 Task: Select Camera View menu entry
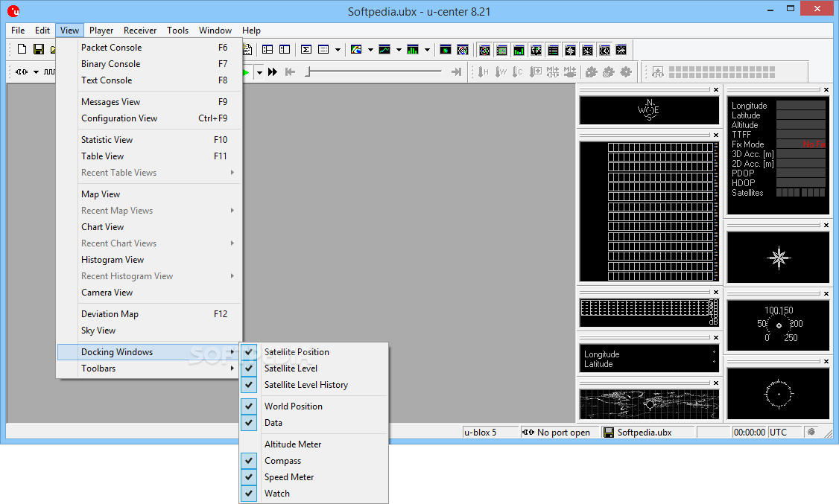click(x=148, y=293)
